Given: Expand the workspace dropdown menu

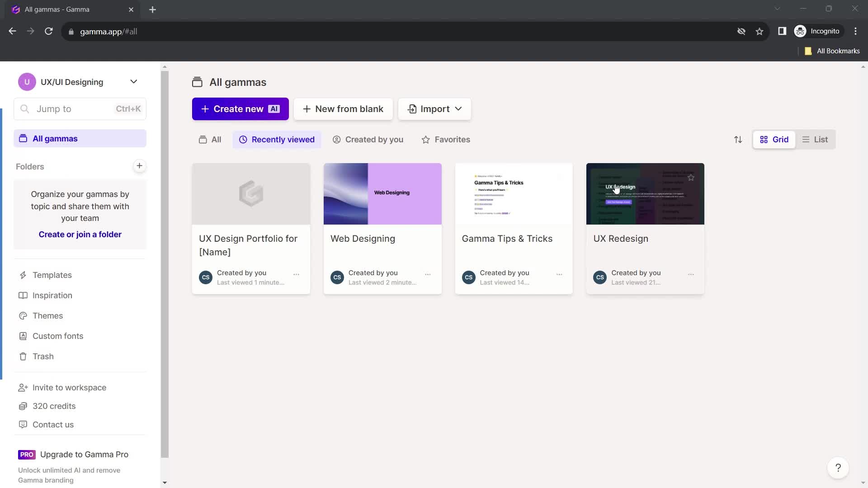Looking at the screenshot, I should (x=133, y=82).
